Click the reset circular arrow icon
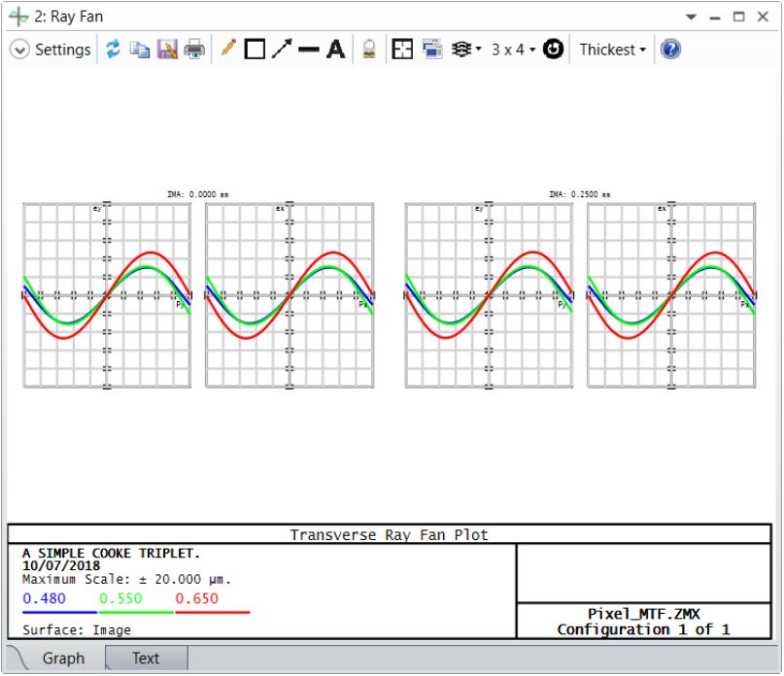Image resolution: width=784 pixels, height=676 pixels. (553, 49)
